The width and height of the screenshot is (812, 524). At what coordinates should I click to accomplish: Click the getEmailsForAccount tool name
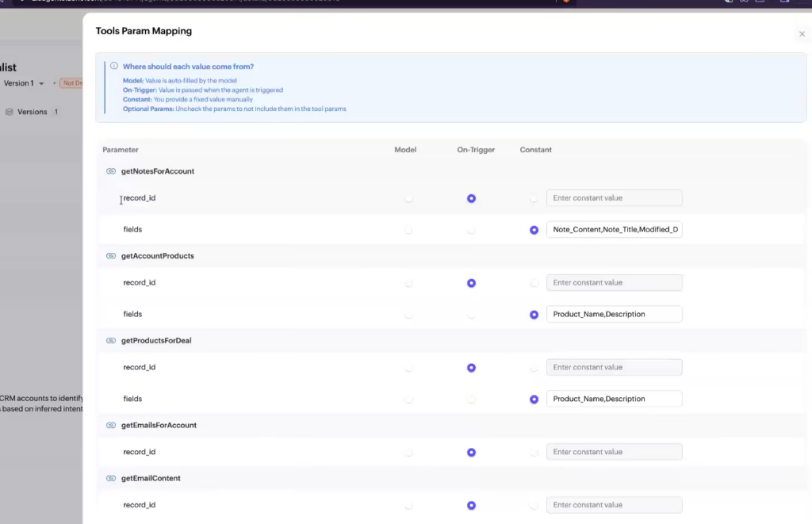[x=159, y=425]
